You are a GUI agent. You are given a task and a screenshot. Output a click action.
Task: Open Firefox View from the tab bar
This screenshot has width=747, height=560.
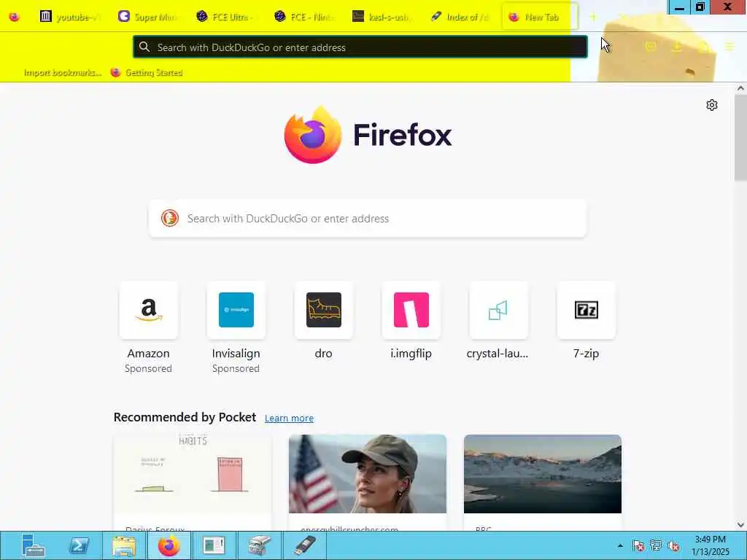(x=15, y=17)
